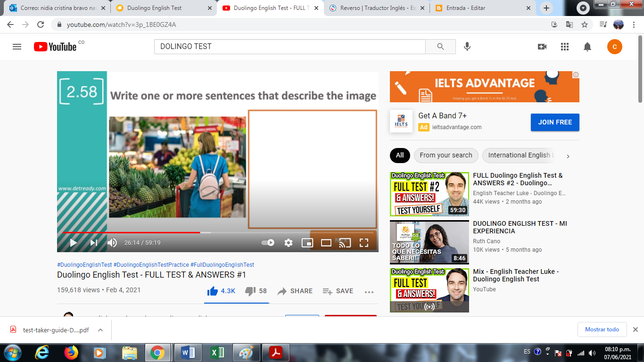The image size is (644, 362).
Task: Open media control icon in toolbar
Action: [x=603, y=25]
